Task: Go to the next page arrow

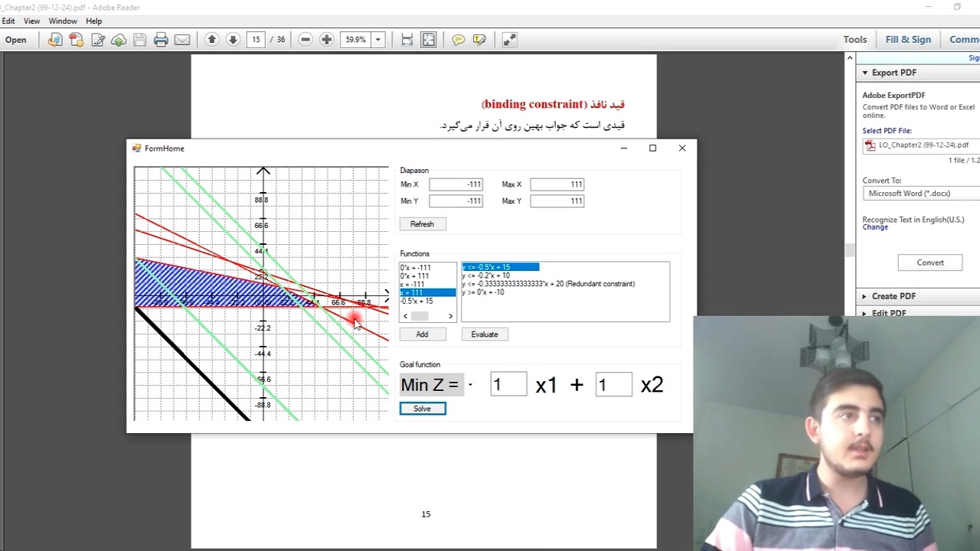Action: pyautogui.click(x=234, y=40)
